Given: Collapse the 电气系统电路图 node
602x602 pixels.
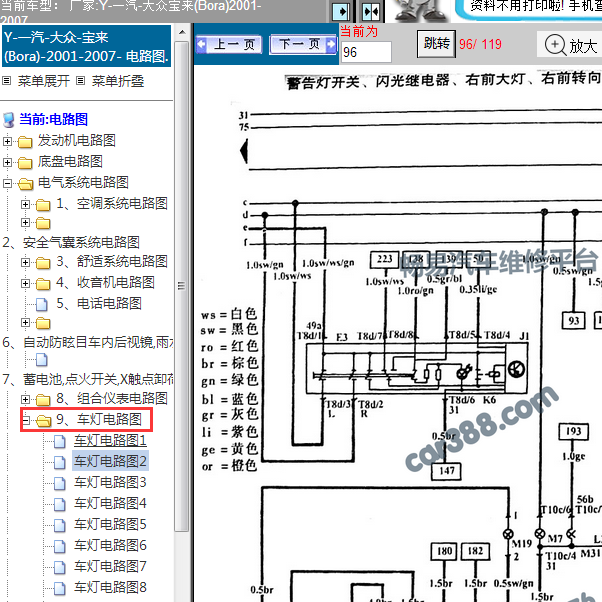Looking at the screenshot, I should coord(7,183).
